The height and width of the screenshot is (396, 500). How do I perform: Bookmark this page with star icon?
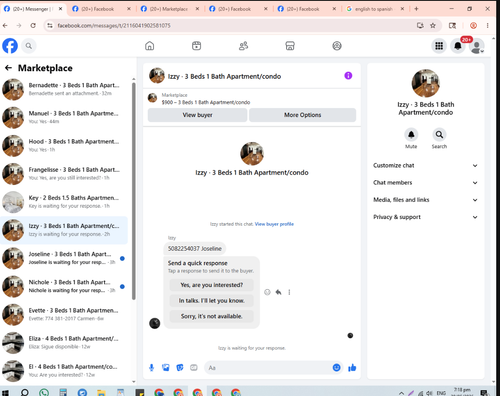(x=433, y=25)
